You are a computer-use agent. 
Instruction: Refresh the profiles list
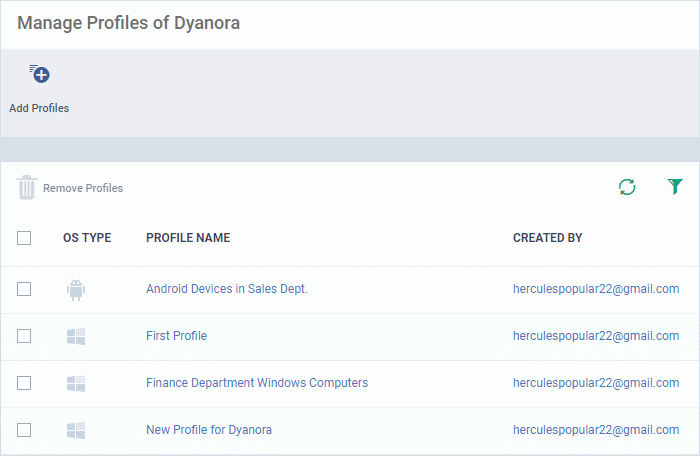[x=627, y=187]
